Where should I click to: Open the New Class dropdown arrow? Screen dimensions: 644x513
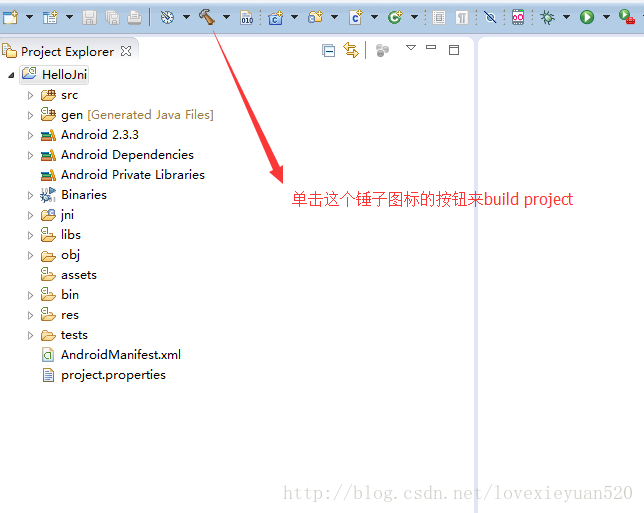414,17
